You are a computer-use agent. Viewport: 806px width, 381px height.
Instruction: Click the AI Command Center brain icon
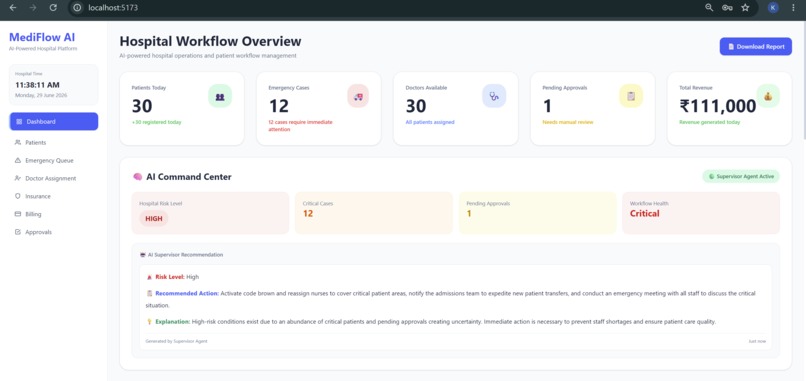tap(137, 177)
